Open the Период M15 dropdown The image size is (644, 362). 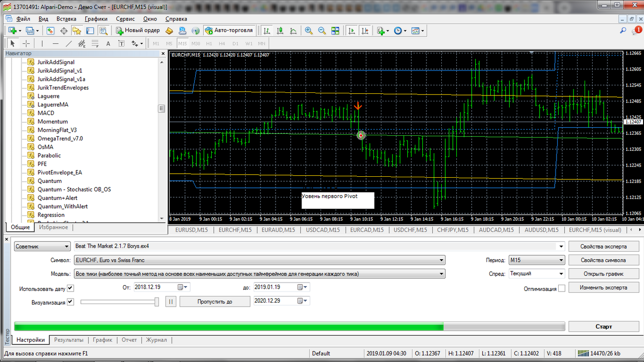pyautogui.click(x=536, y=260)
